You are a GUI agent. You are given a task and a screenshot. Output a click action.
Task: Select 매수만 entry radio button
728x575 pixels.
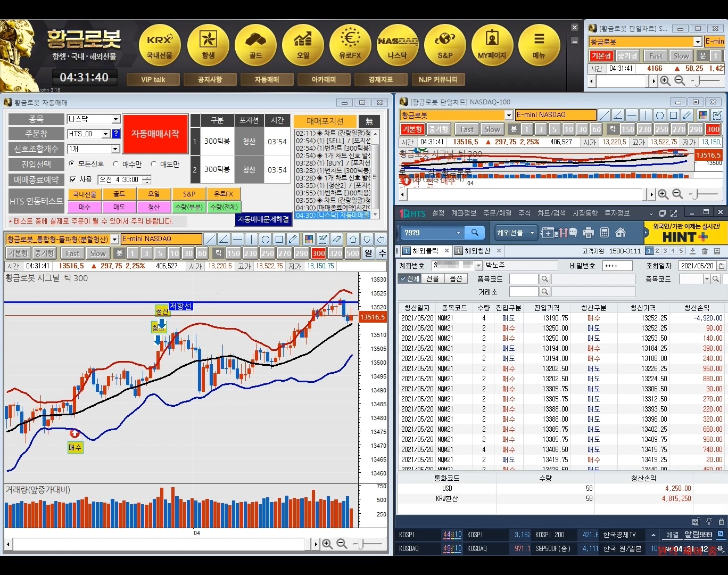click(x=116, y=164)
